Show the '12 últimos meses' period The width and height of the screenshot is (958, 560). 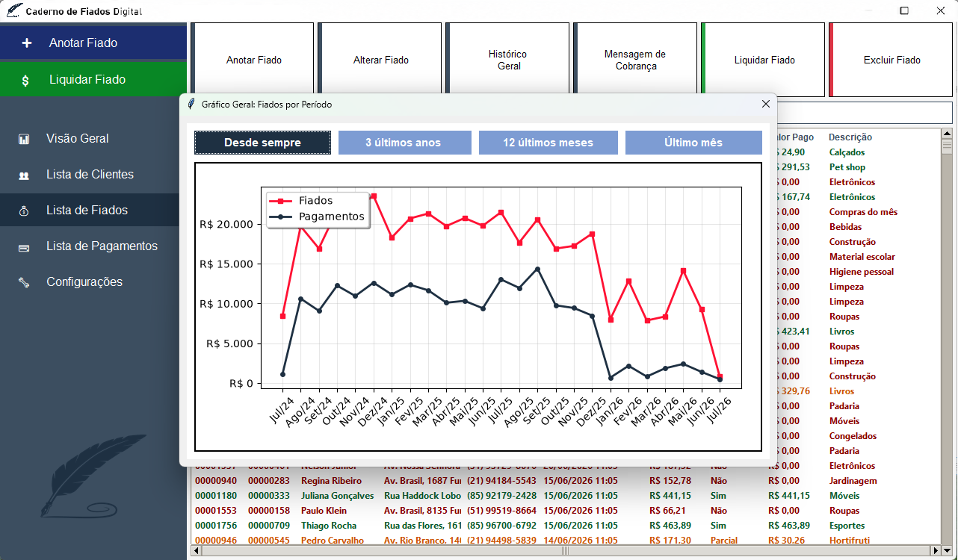(548, 143)
